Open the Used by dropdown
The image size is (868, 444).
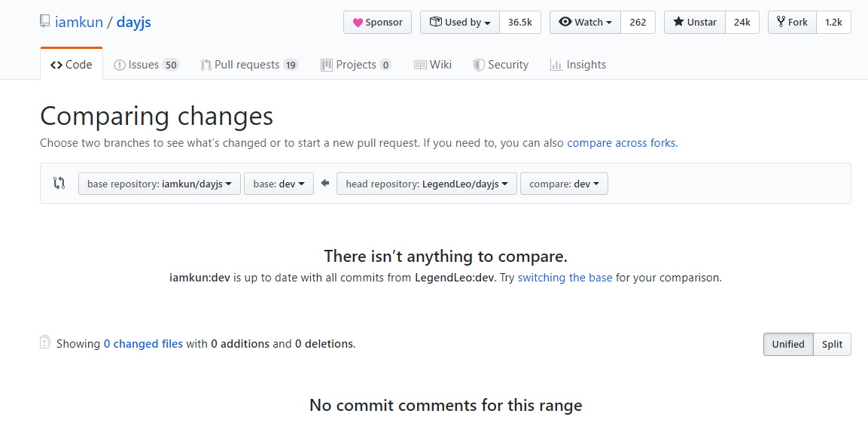pos(460,22)
